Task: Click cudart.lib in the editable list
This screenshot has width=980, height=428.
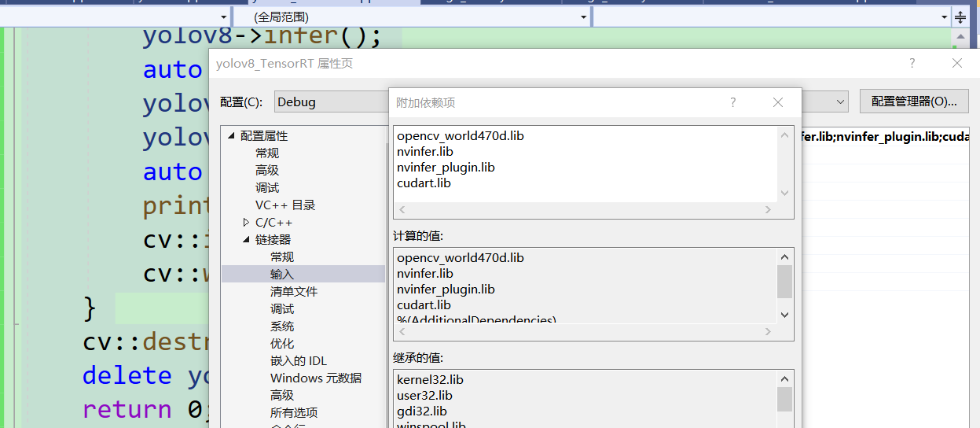Action: click(x=424, y=183)
